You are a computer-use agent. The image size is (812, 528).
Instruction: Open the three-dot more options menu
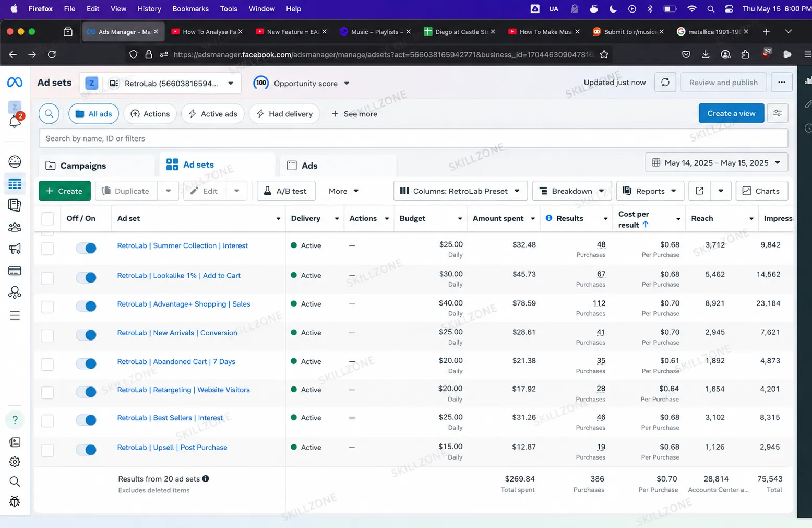[x=781, y=83]
